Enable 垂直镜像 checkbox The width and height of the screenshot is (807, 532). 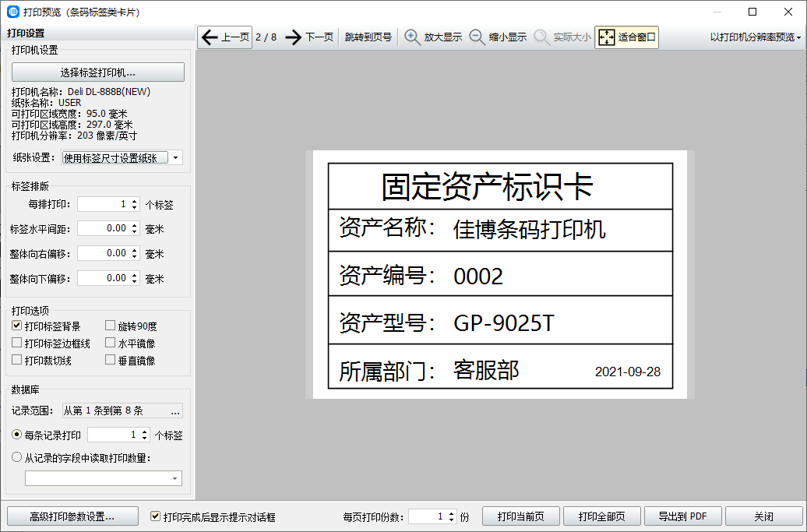(x=110, y=360)
